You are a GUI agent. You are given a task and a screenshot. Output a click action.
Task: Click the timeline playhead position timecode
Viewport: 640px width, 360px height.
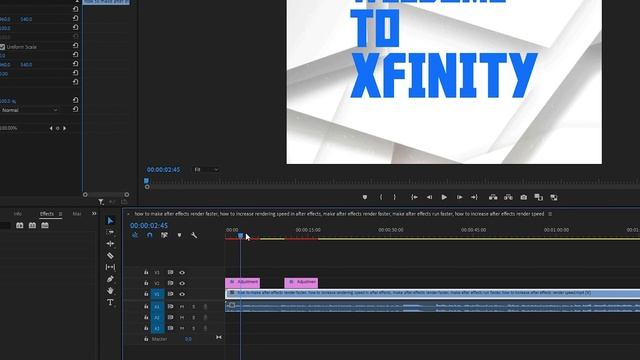[x=149, y=225]
